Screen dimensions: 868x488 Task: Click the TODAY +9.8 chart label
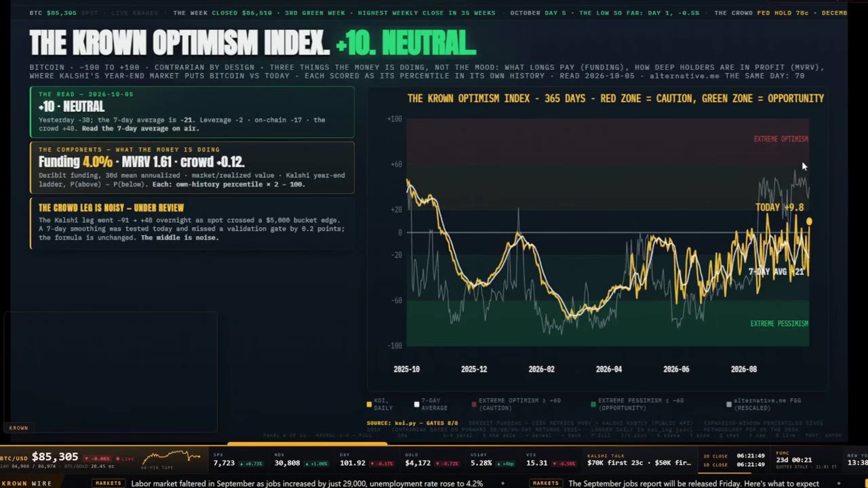coord(780,207)
